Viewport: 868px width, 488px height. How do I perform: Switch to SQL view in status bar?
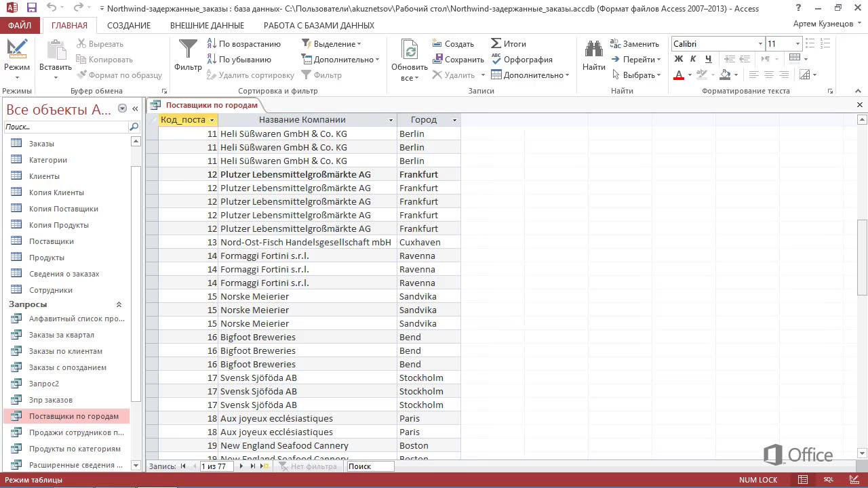pyautogui.click(x=829, y=480)
